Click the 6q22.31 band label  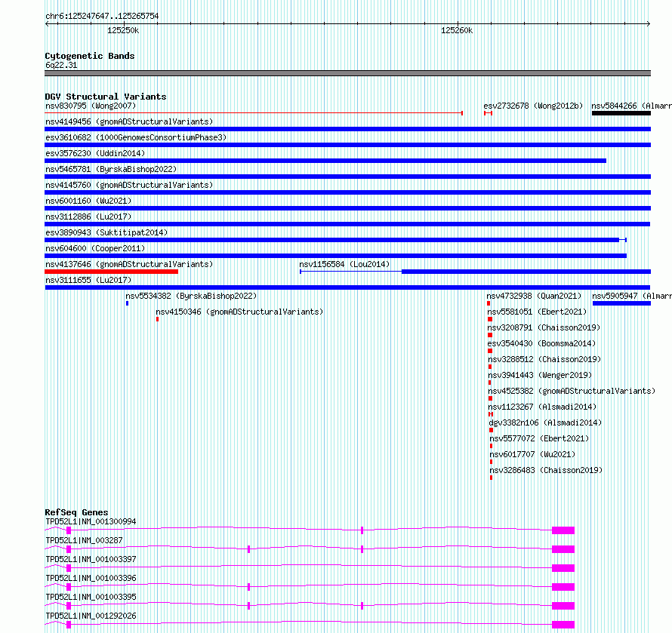click(61, 65)
